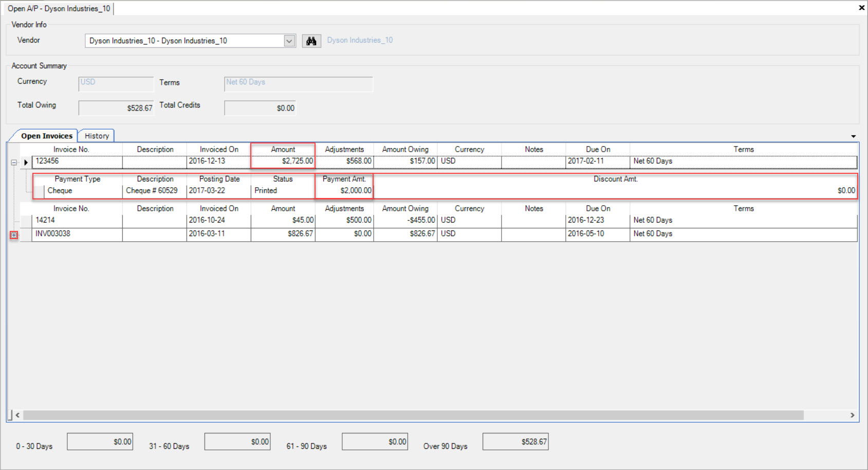Select the 2016-12-23 due date cell
The height and width of the screenshot is (470, 868).
click(x=598, y=220)
